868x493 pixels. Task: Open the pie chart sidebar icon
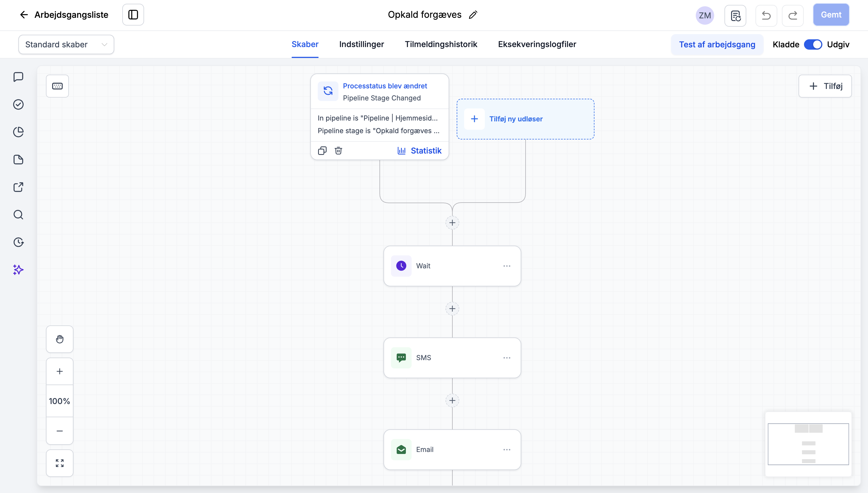[18, 132]
